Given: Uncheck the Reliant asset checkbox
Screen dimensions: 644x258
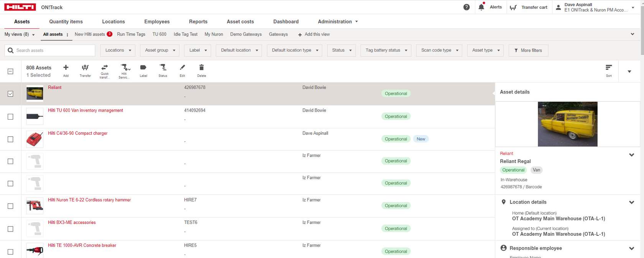Looking at the screenshot, I should click(x=10, y=94).
